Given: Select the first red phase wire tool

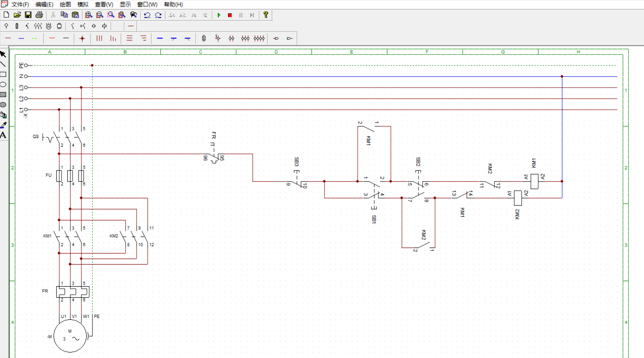Looking at the screenshot, I should click(x=8, y=38).
